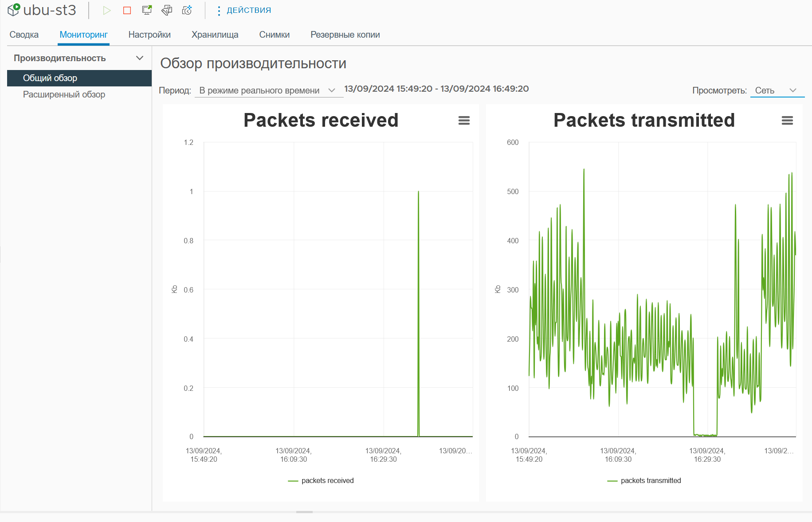Screen dimensions: 812x522
Task: Switch to the Сводка tab
Action: click(x=24, y=35)
